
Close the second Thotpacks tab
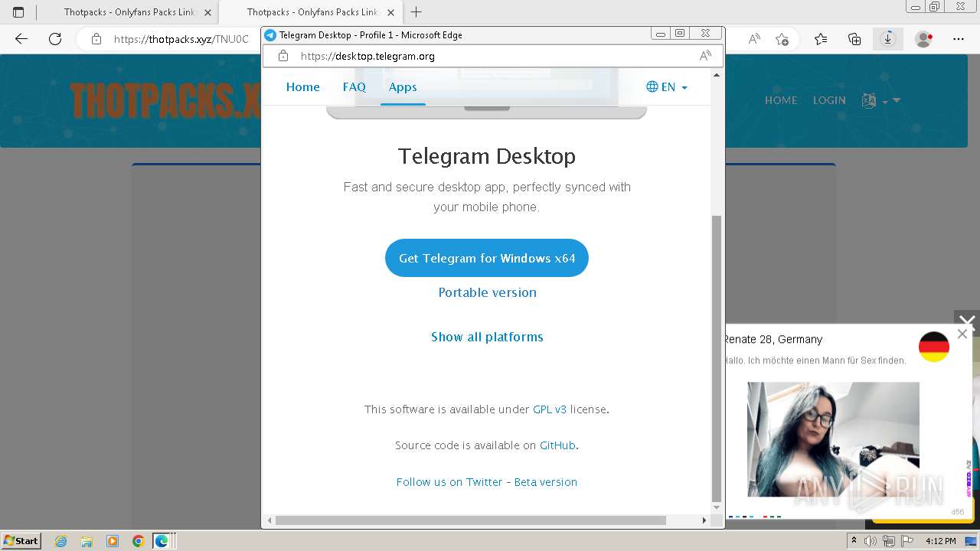click(390, 12)
